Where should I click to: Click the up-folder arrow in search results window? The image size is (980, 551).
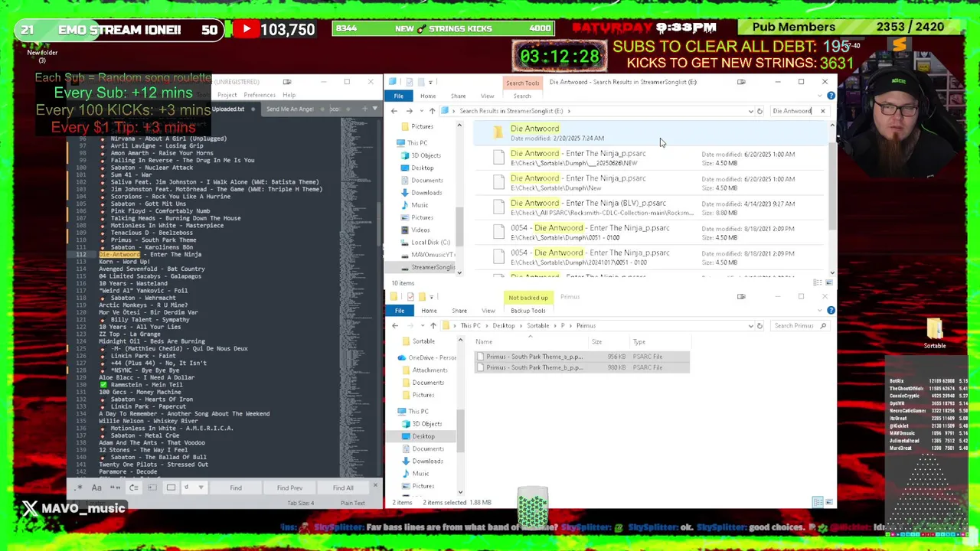pos(432,111)
